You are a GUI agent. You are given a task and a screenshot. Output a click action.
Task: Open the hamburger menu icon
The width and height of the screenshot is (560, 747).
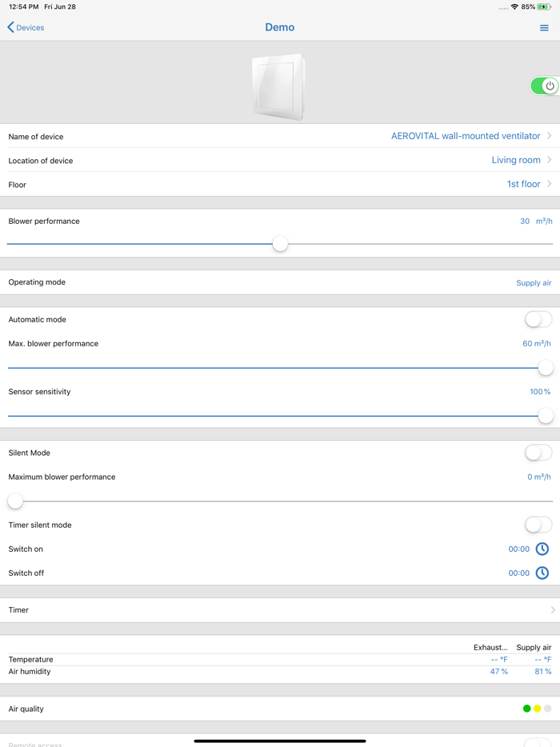544,28
